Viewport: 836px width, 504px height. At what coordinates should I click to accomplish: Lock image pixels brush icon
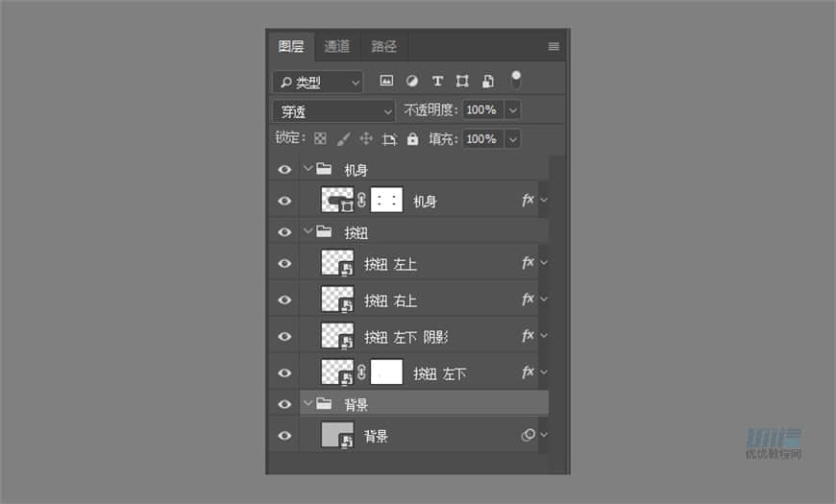[x=343, y=139]
